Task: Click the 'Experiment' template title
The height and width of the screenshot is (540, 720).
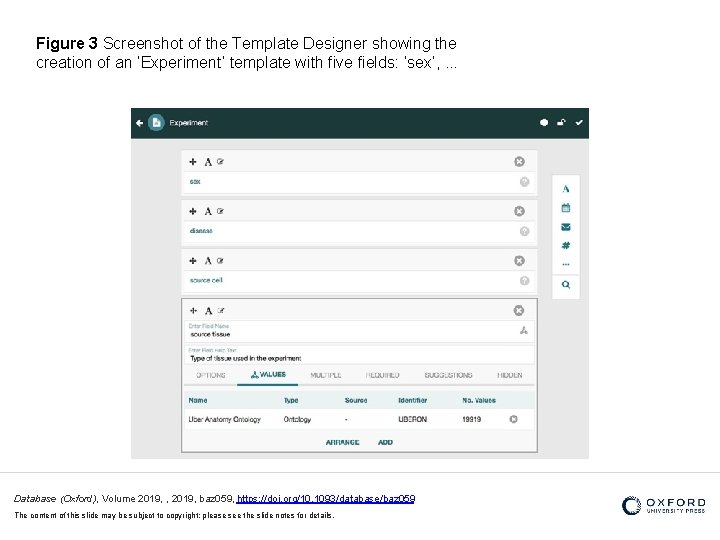Action: [x=188, y=123]
